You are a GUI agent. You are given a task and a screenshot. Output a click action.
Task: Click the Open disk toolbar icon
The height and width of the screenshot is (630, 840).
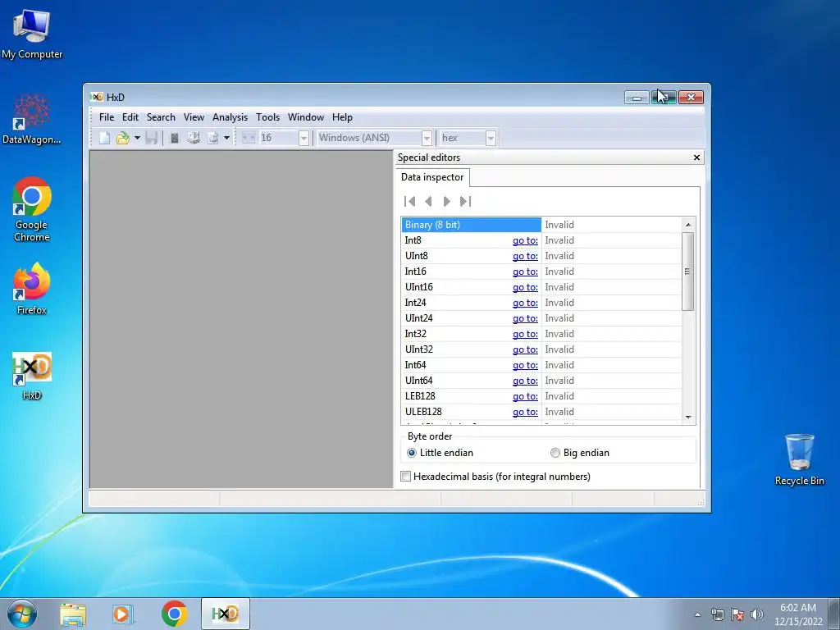(194, 138)
